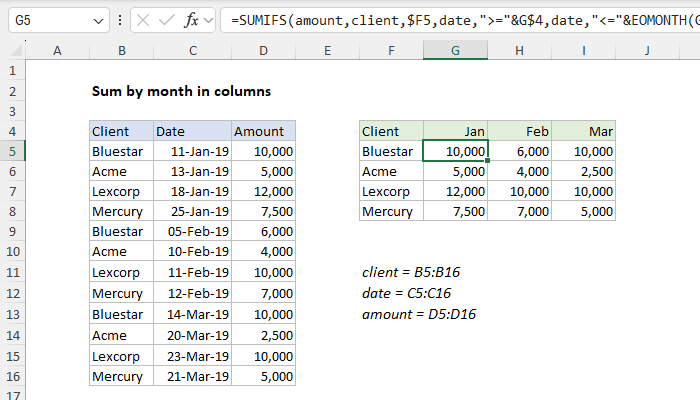Image resolution: width=700 pixels, height=400 pixels.
Task: Select cell with date 14-Mar-19
Action: pos(192,314)
